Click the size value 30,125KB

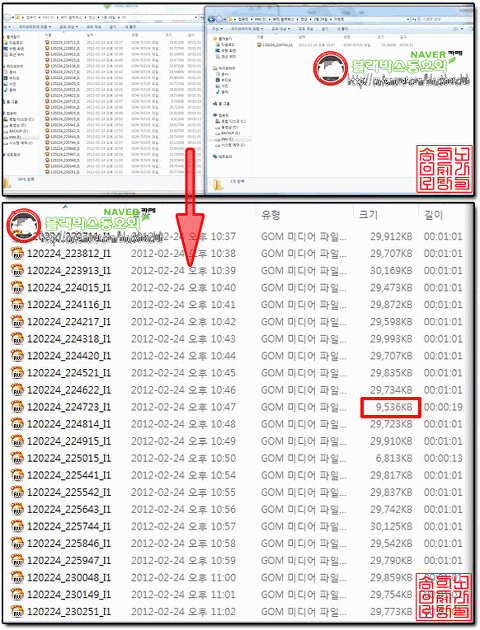tap(391, 526)
